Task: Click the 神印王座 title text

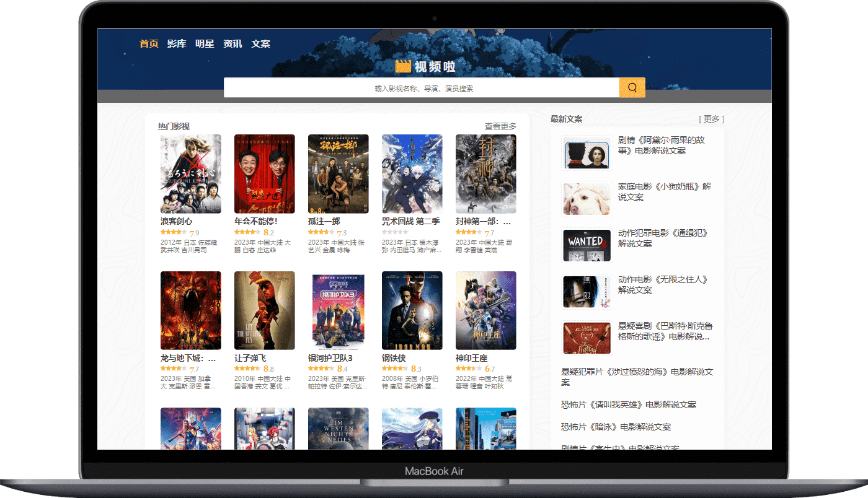Action: 472,358
